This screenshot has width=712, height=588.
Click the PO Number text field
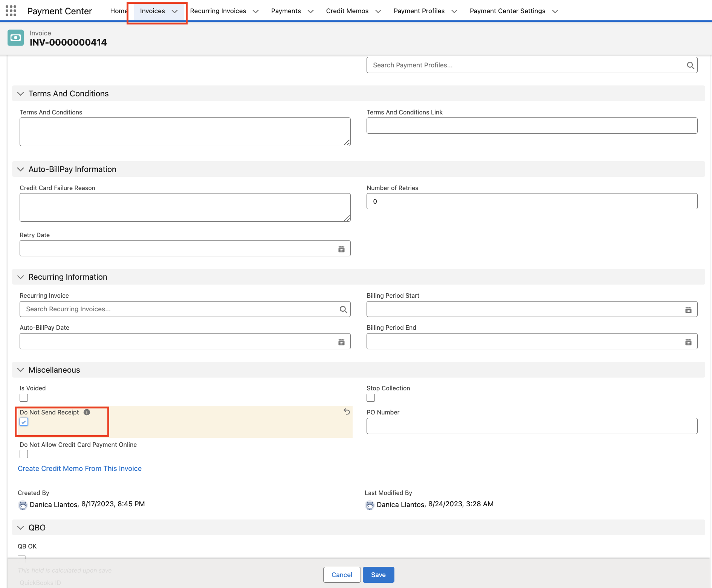(532, 426)
